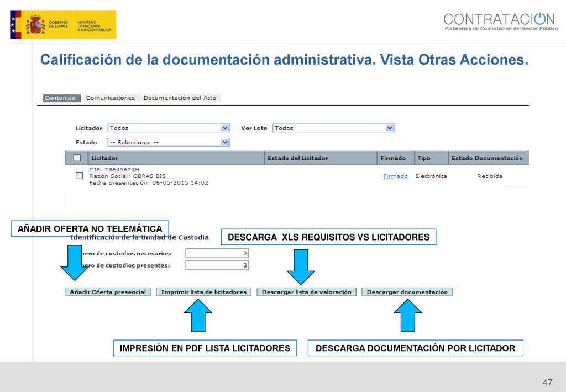This screenshot has width=566, height=392.
Task: Open the Estado Seleccionar dropdown
Action: pyautogui.click(x=169, y=142)
